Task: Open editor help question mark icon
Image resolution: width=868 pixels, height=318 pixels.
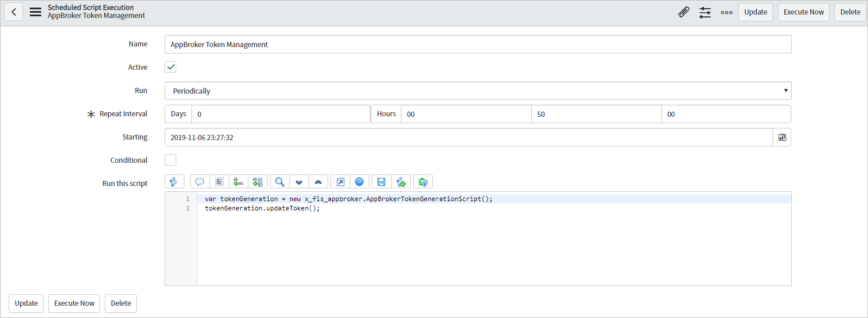Action: (359, 181)
